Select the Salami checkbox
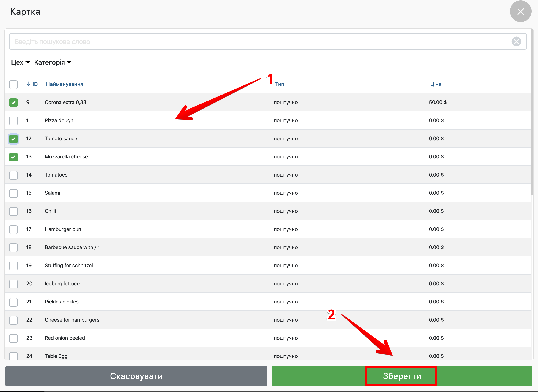 click(x=13, y=193)
